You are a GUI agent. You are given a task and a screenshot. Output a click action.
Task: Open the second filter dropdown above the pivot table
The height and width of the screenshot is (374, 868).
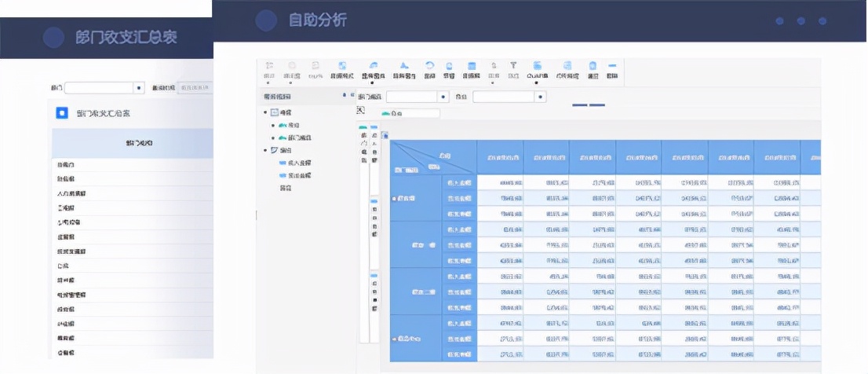click(x=510, y=97)
